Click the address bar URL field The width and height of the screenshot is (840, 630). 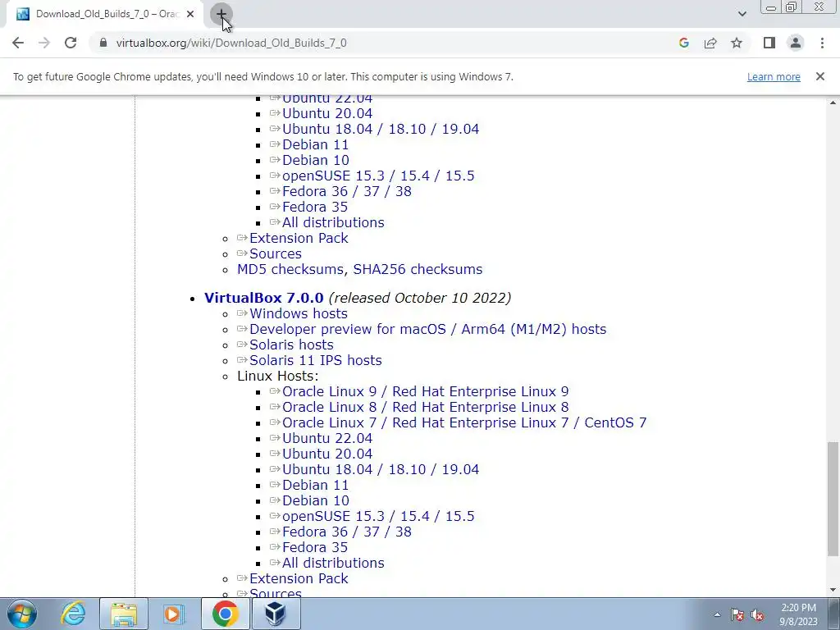coord(386,43)
